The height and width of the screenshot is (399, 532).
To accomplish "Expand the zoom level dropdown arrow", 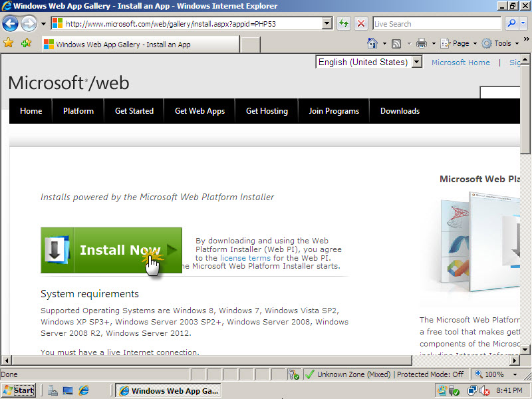I will click(x=515, y=374).
